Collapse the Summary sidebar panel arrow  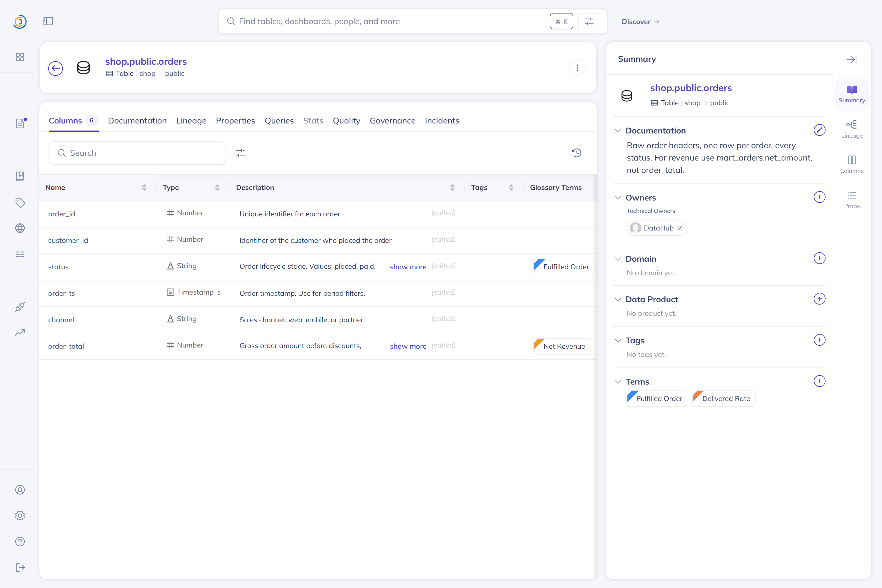[852, 59]
